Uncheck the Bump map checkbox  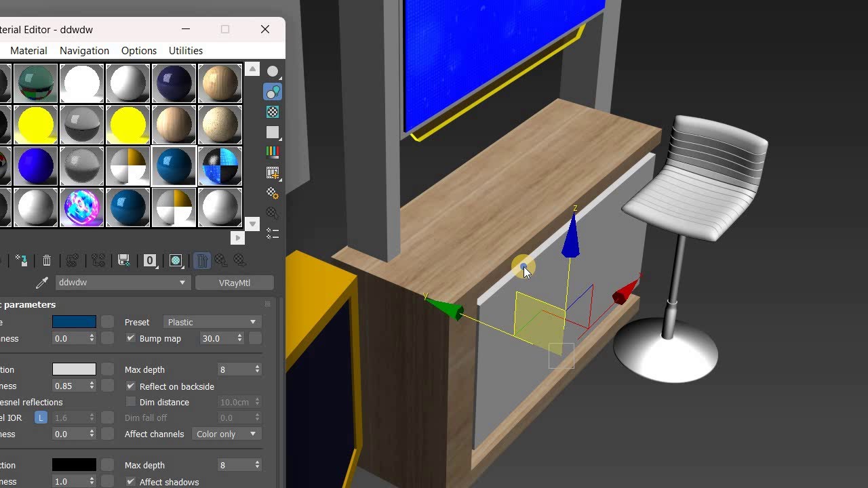[131, 338]
